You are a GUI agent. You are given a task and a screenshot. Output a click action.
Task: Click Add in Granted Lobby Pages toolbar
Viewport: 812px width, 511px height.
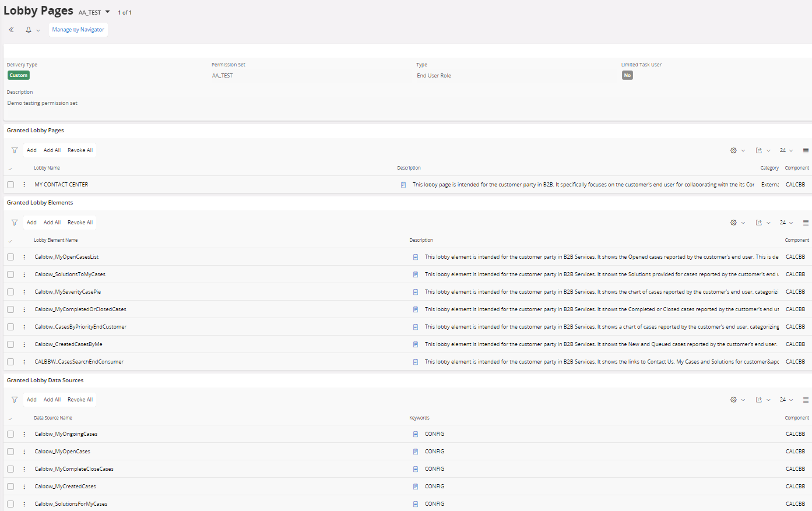(31, 150)
